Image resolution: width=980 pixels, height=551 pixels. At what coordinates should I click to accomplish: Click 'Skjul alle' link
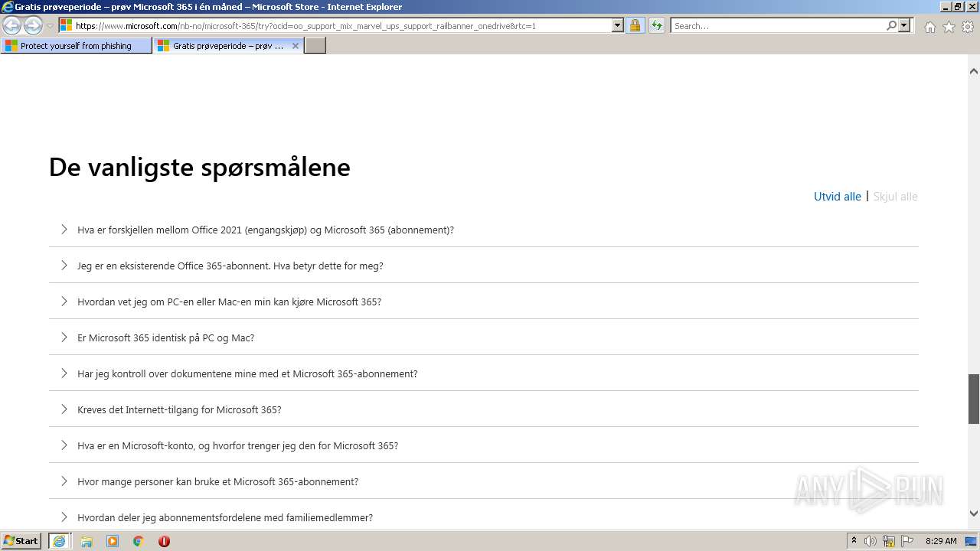895,197
